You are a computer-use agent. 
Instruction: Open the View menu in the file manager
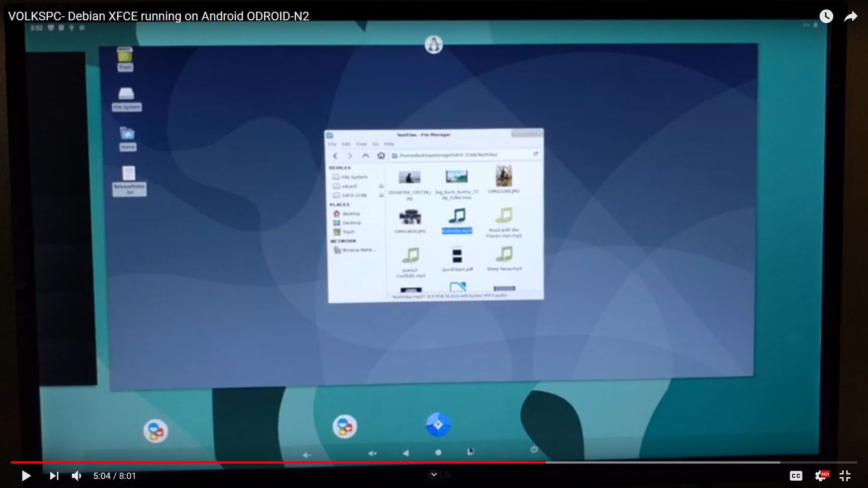pos(361,144)
